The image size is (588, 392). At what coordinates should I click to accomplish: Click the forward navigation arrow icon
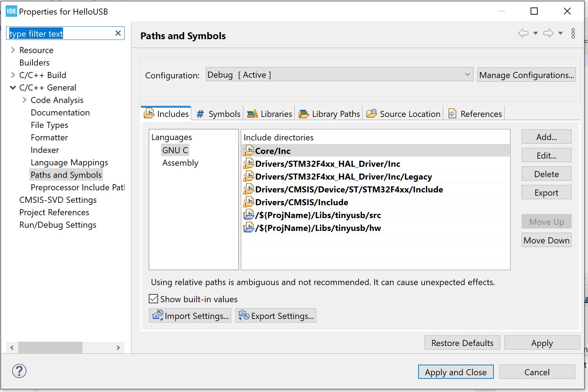pos(548,33)
